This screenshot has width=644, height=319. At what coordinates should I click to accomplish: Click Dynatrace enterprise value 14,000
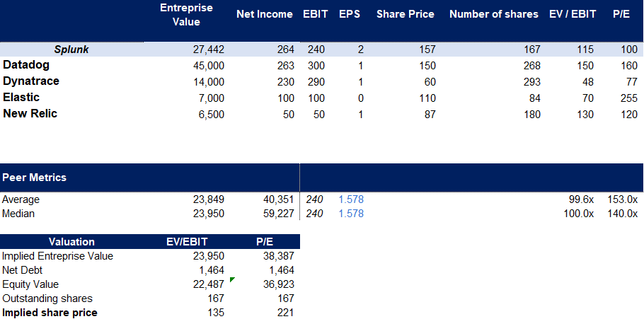[x=209, y=82]
